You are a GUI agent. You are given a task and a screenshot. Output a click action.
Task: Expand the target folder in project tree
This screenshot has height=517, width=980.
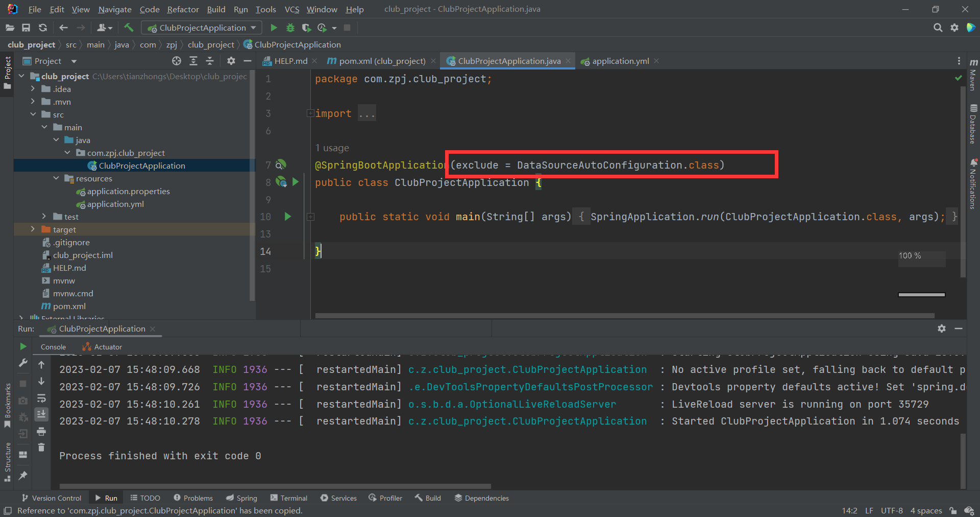(33, 229)
